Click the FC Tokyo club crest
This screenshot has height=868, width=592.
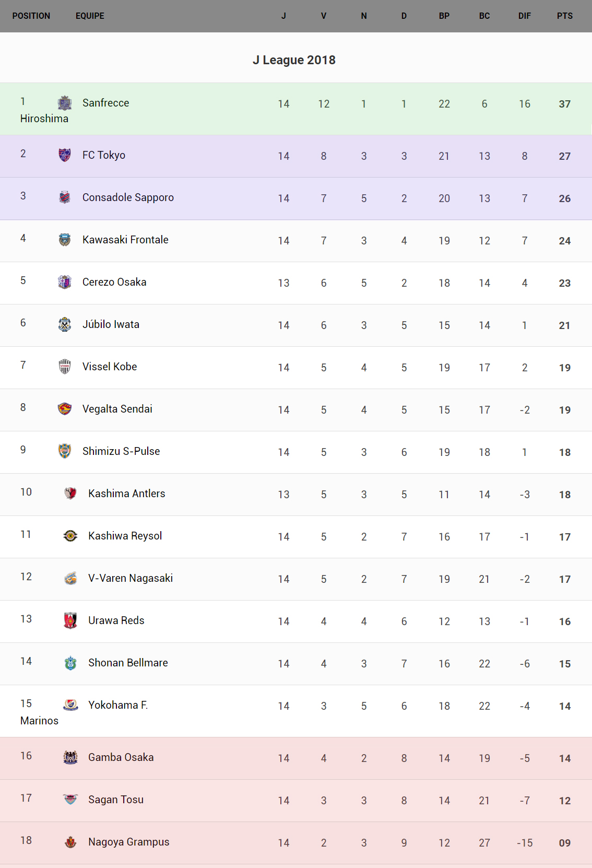point(65,155)
